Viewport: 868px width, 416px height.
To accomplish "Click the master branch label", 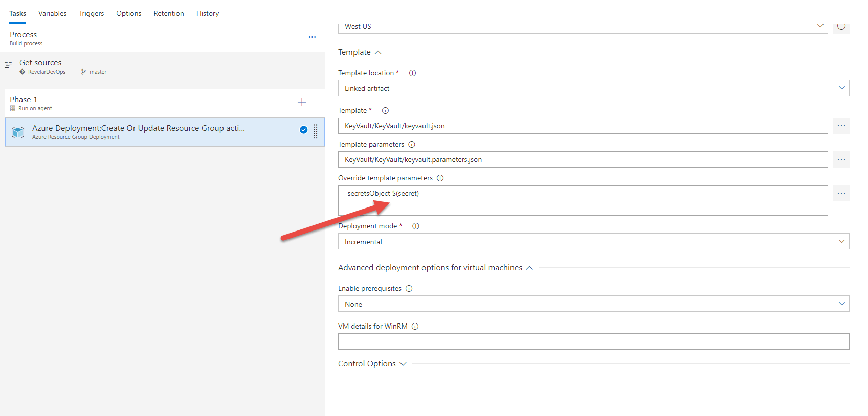I will (x=98, y=72).
